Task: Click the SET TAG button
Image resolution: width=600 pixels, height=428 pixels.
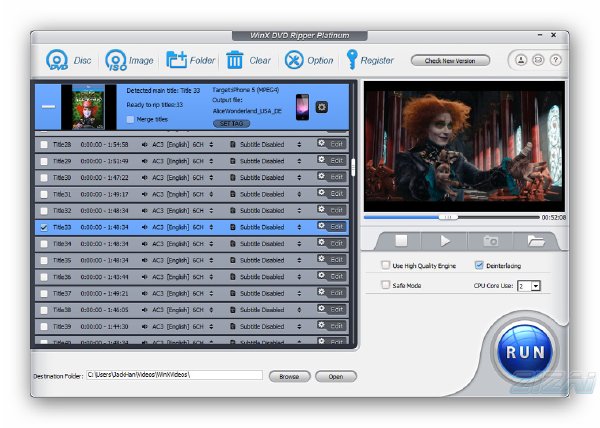Action: pos(232,124)
